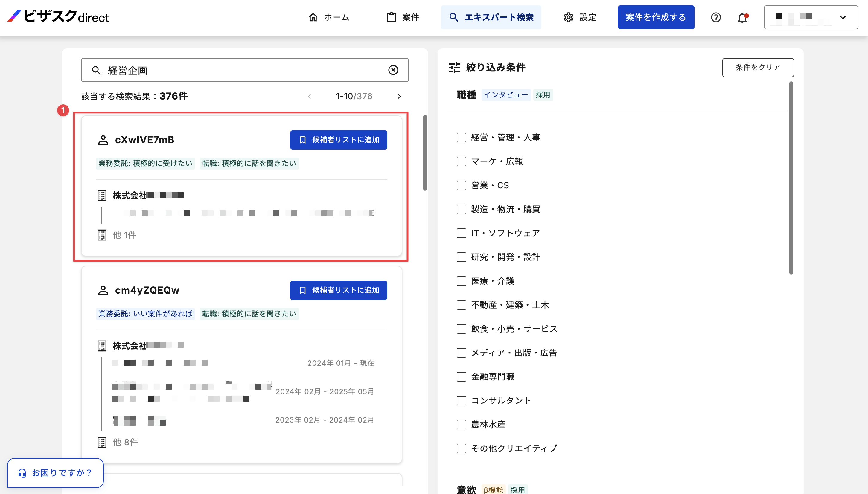The image size is (868, 494).
Task: Open the エキスパート検索 tab
Action: [x=491, y=17]
